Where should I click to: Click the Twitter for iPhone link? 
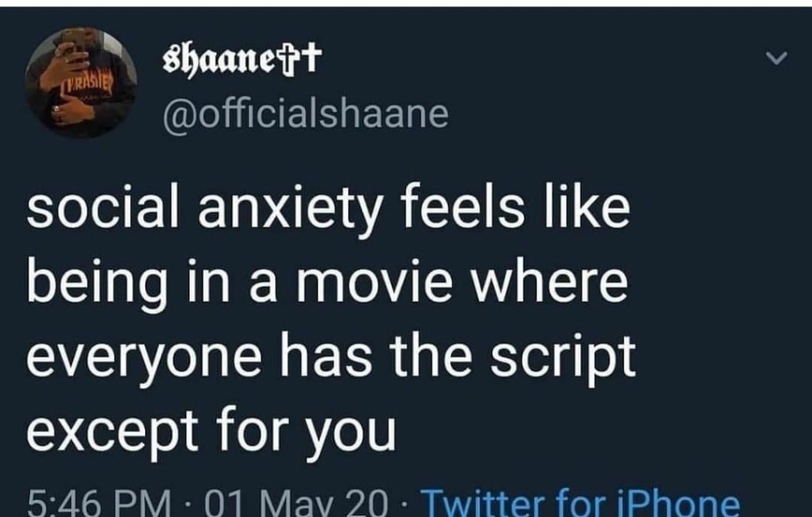click(580, 503)
